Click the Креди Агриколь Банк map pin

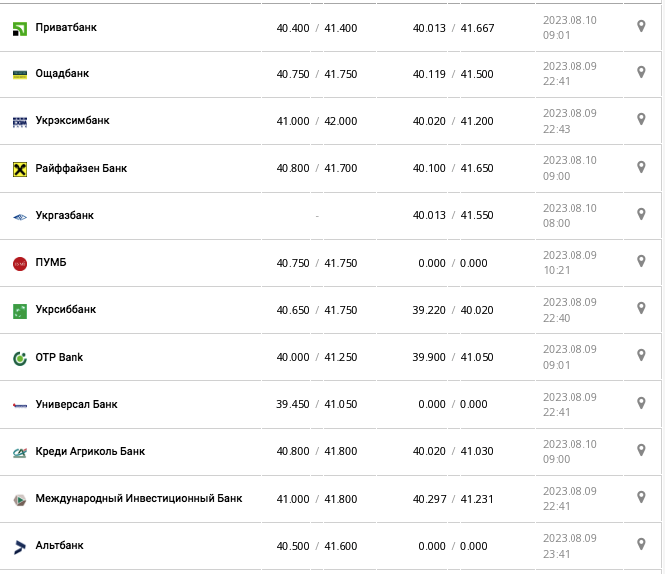642,450
